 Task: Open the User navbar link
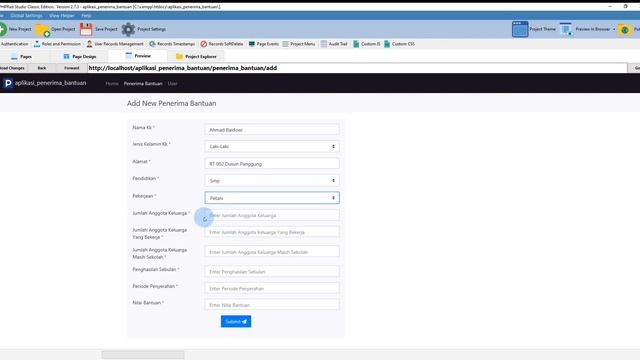point(172,83)
